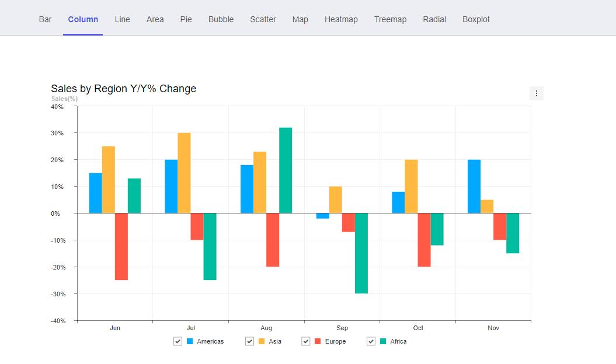Viewport: 616px width, 364px height.
Task: Toggle the Europe series checkbox
Action: [306, 341]
